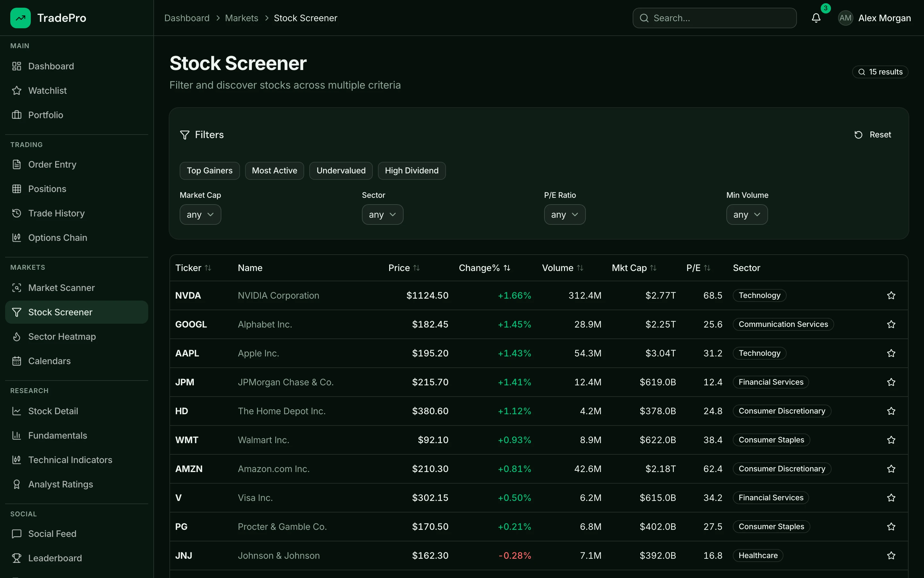The image size is (924, 578).
Task: Click the 15 results badge
Action: 880,72
